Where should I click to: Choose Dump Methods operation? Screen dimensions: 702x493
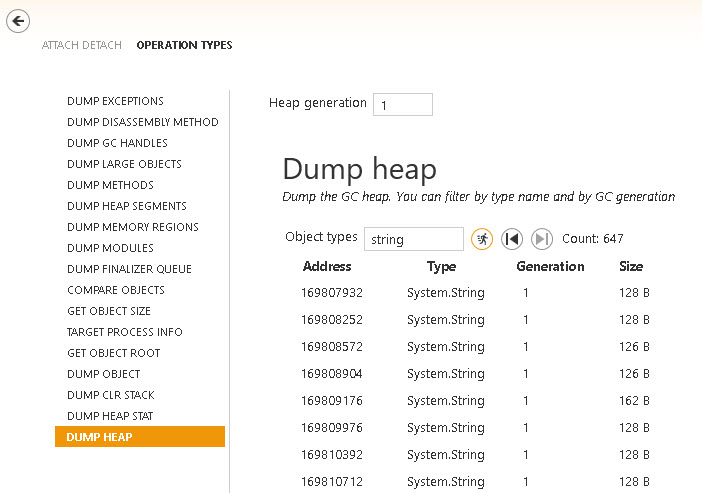(111, 185)
